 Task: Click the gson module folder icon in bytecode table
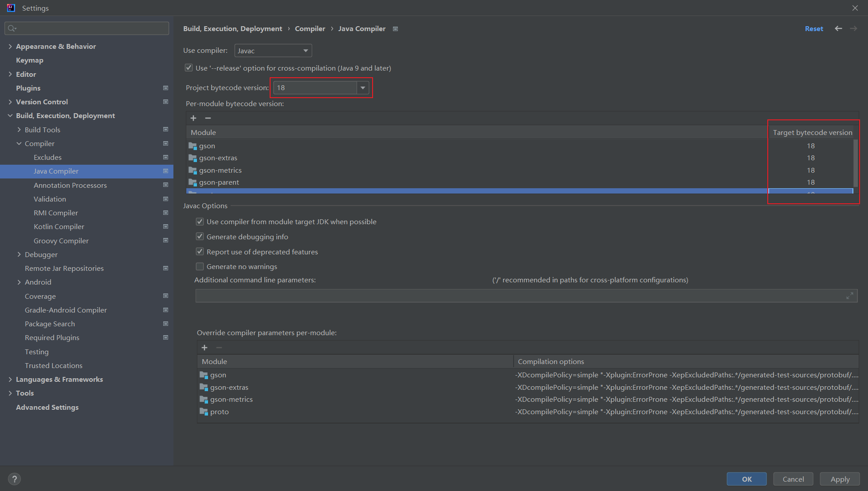192,146
